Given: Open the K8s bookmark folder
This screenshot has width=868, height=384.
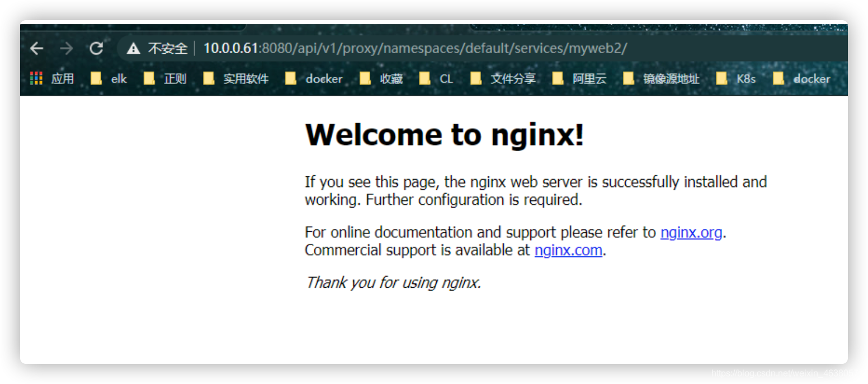Looking at the screenshot, I should [x=736, y=78].
